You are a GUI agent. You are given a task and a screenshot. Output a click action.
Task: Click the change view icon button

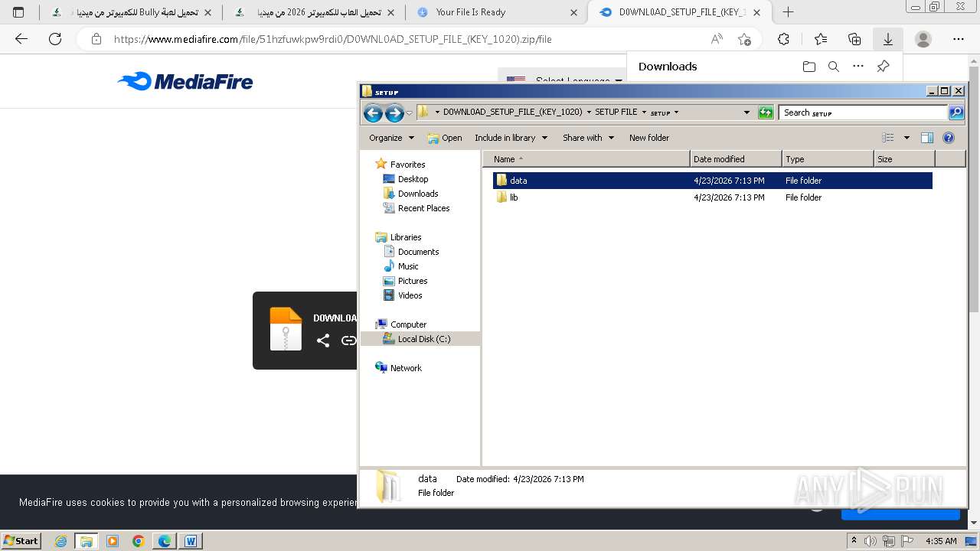coord(888,138)
